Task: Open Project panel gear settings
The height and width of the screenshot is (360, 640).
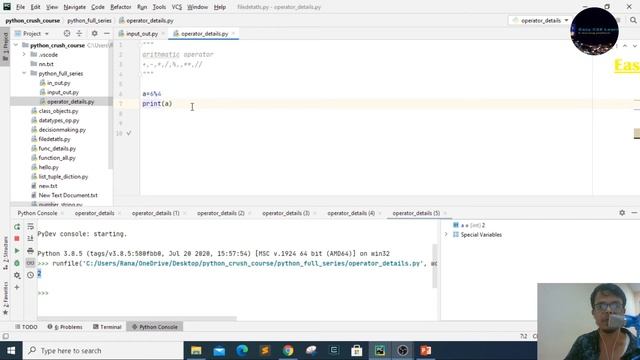Action: (94, 33)
